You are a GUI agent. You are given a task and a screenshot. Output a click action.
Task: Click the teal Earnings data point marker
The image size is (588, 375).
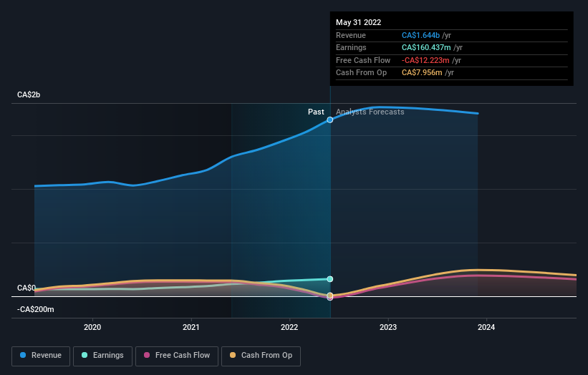(x=330, y=279)
